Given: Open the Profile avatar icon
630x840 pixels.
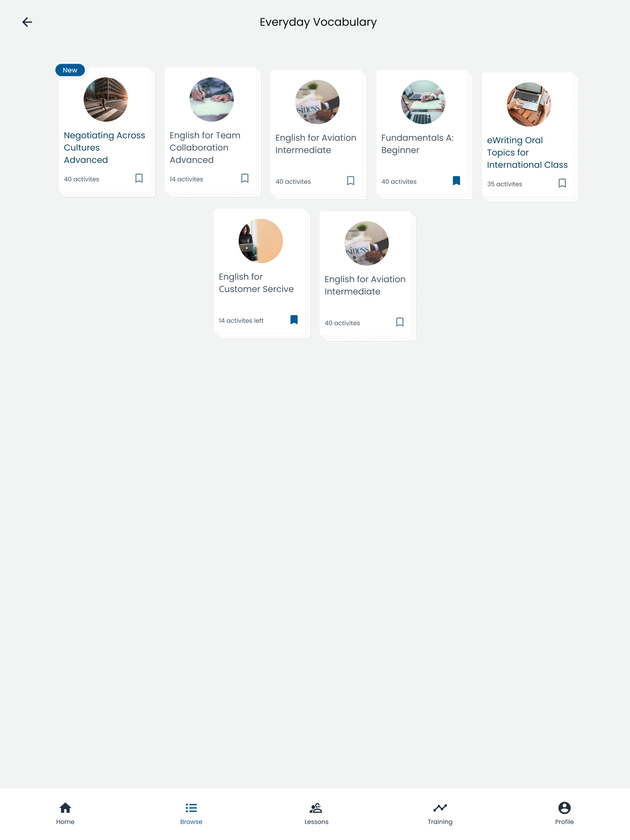Looking at the screenshot, I should pyautogui.click(x=564, y=807).
